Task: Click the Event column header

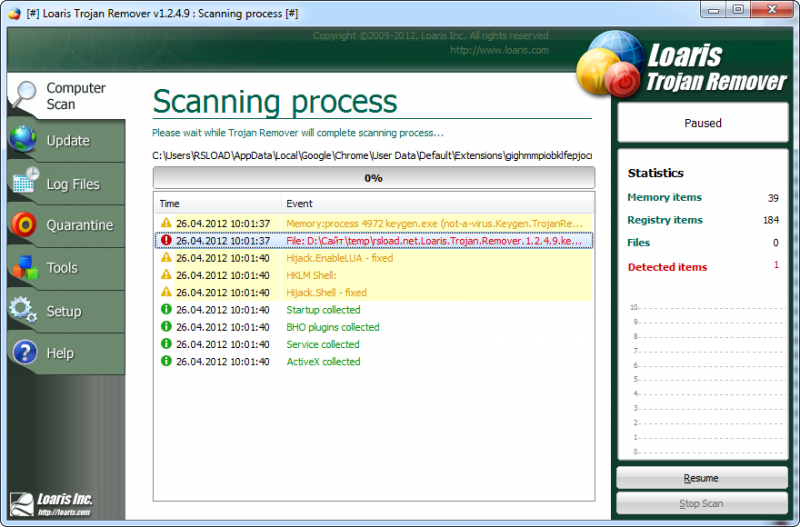Action: point(438,204)
